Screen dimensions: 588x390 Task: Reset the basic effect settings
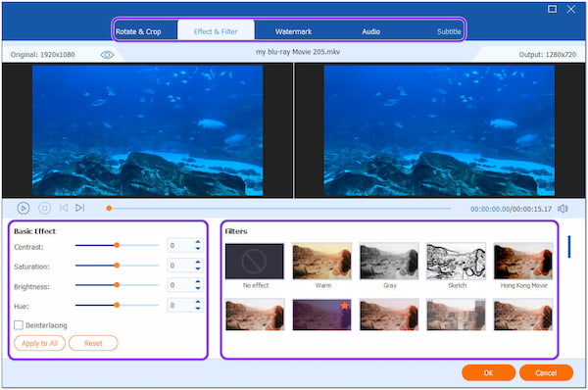click(x=93, y=343)
